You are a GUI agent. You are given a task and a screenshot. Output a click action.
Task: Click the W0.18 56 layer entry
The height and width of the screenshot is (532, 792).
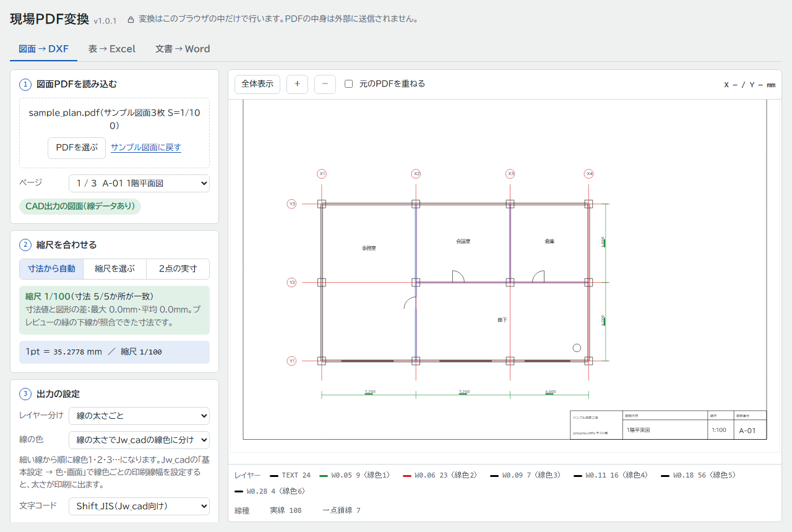[x=698, y=476]
